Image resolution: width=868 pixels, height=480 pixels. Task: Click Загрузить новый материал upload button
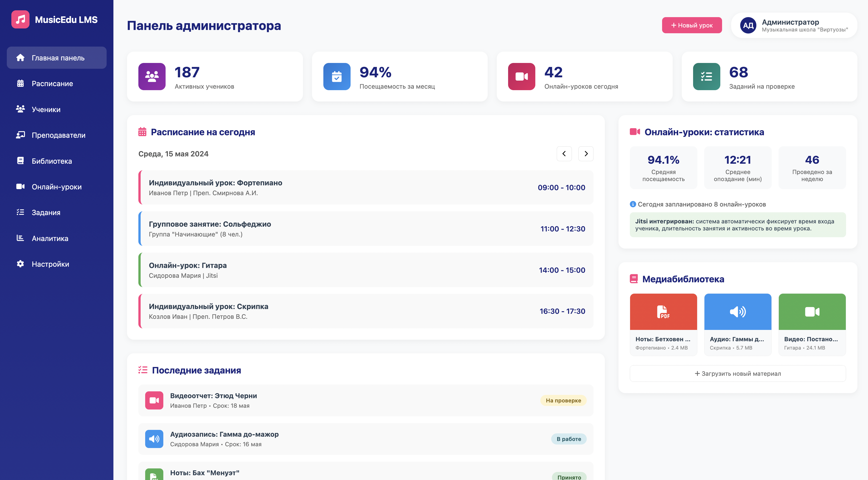pos(738,374)
